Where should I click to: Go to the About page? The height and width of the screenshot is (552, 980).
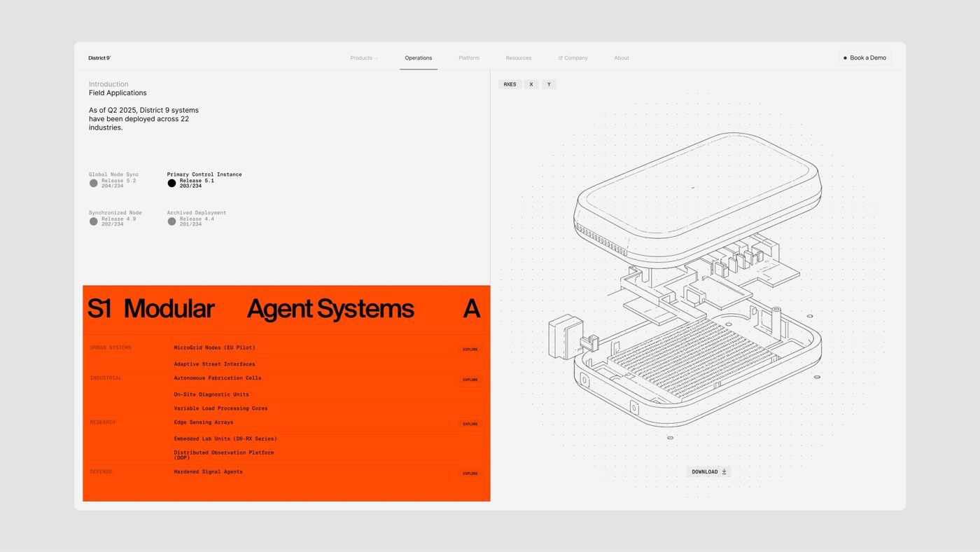coord(622,58)
